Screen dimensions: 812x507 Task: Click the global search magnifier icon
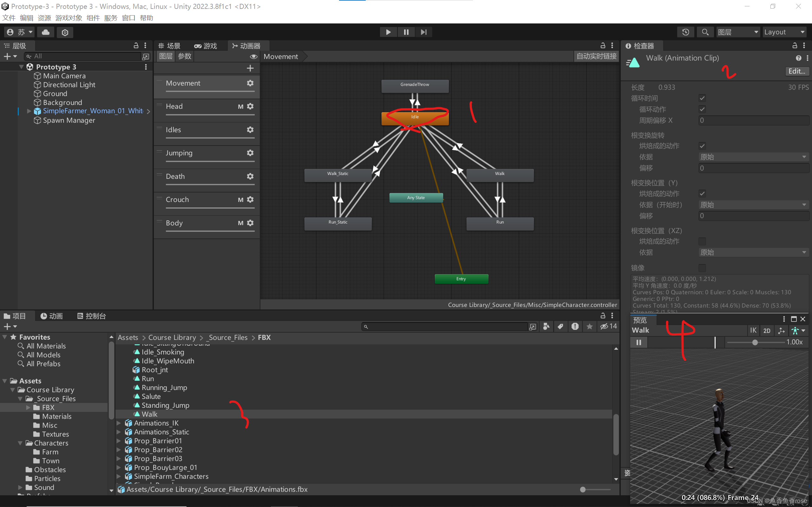[705, 32]
